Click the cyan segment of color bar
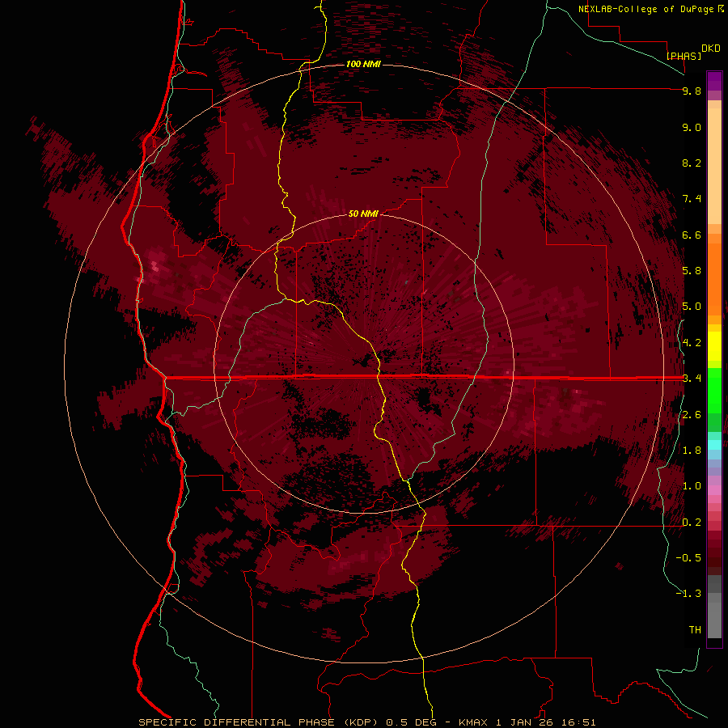The height and width of the screenshot is (728, 728). coord(714,444)
